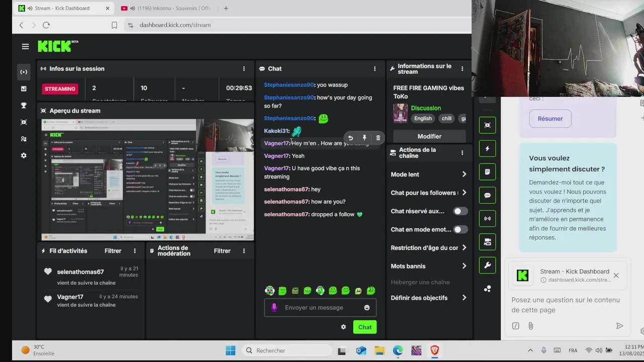This screenshot has height=362, width=644.
Task: Click the 'Posez une question' assistant input
Action: [567, 305]
